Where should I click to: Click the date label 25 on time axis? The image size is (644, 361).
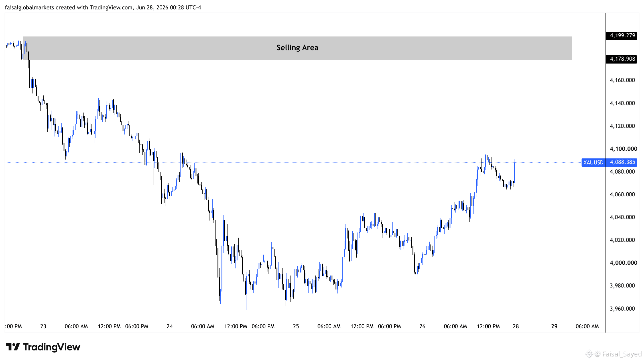[296, 327]
